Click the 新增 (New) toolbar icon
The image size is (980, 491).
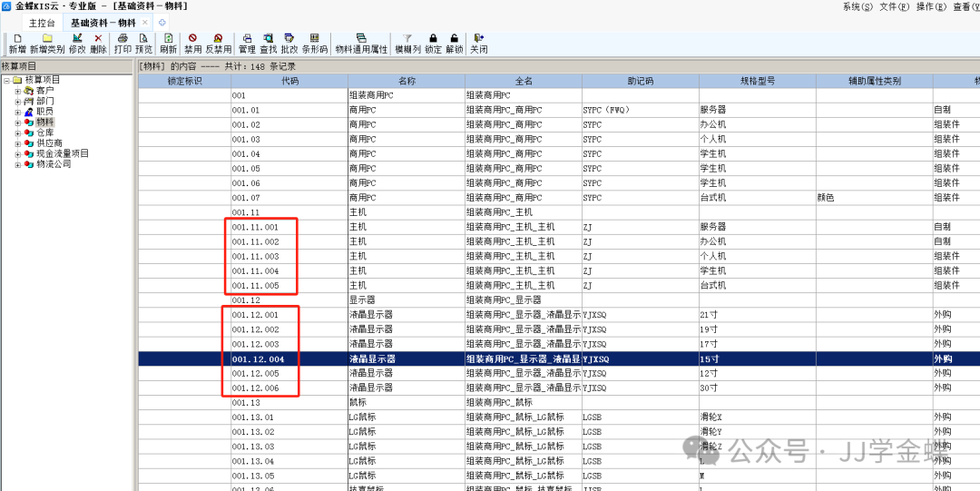pyautogui.click(x=17, y=39)
